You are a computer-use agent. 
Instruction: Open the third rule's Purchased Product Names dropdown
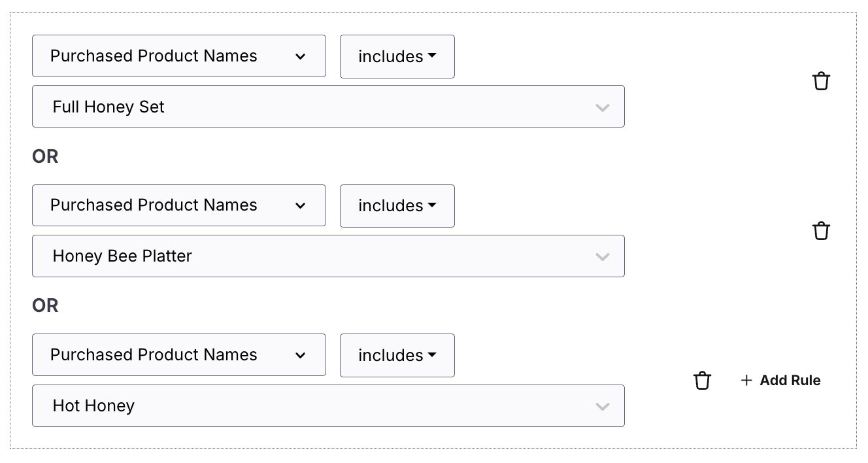tap(179, 355)
